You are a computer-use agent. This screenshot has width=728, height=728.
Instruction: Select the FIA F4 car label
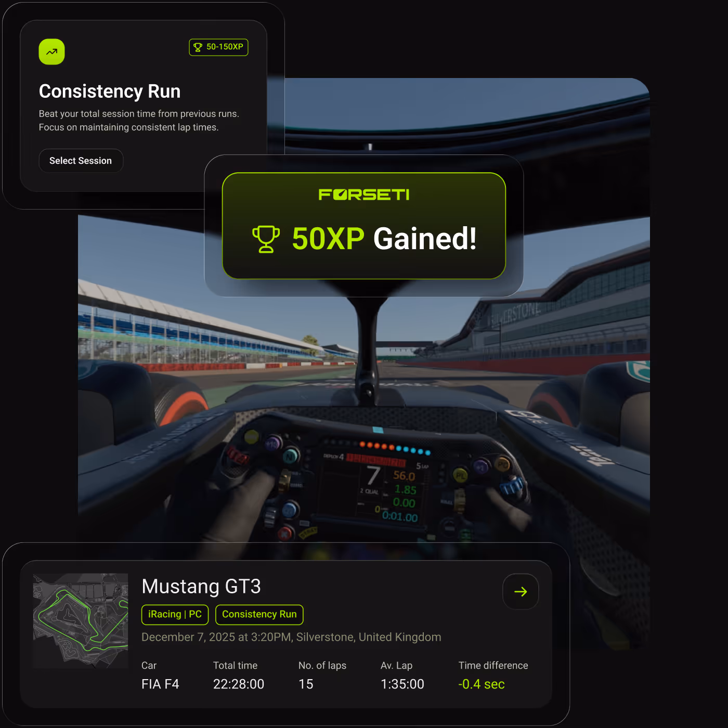pos(160,684)
